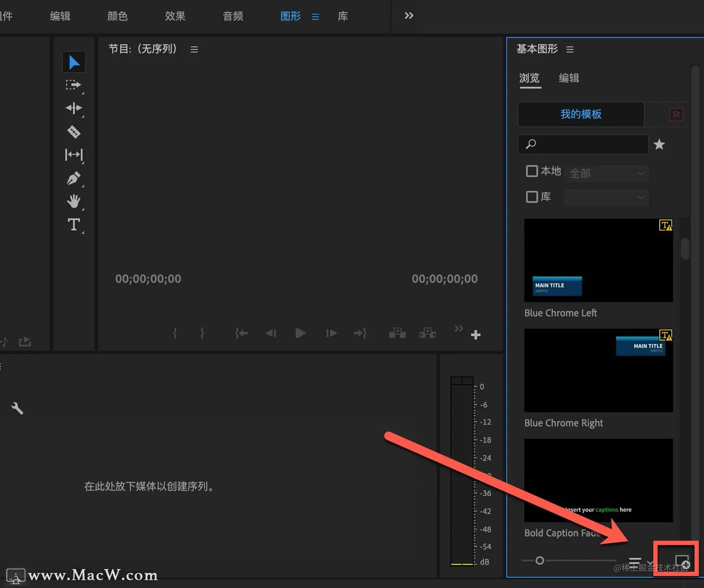704x588 pixels.
Task: Enable the 本地 checkbox
Action: click(x=532, y=171)
